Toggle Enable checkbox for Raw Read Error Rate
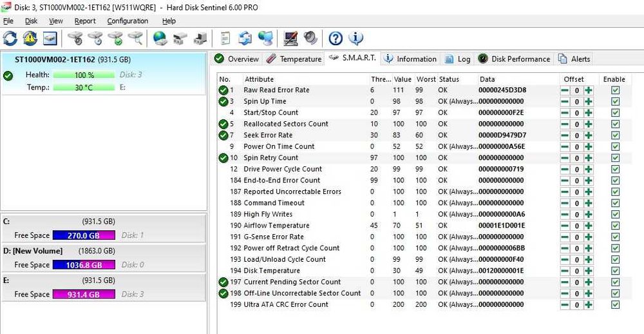The image size is (644, 334). tap(615, 90)
